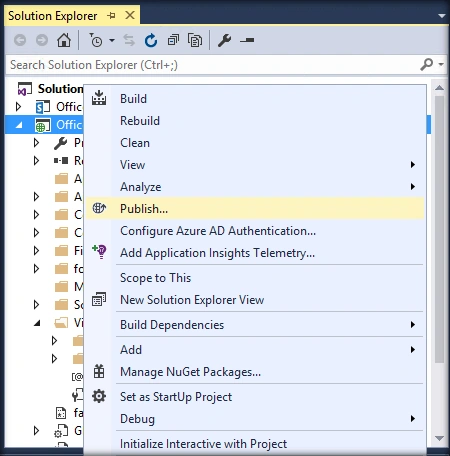The width and height of the screenshot is (450, 456).
Task: Click Configure Azure AD Authentication...
Action: tap(218, 231)
